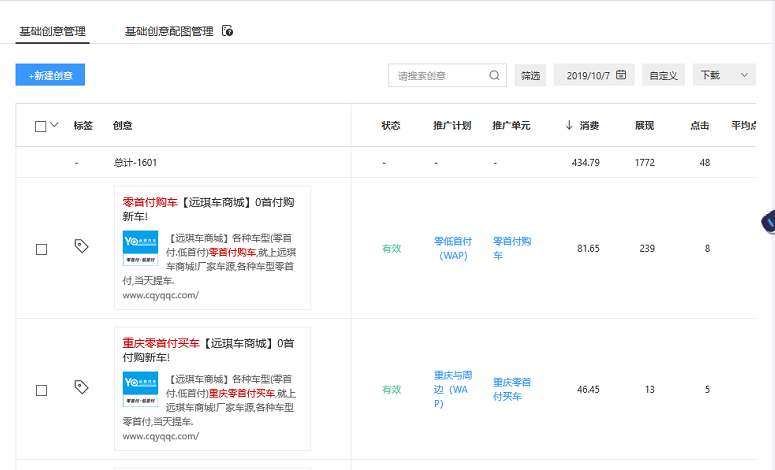The image size is (775, 470).
Task: Open the 2019/10/7 date picker
Action: pyautogui.click(x=593, y=75)
